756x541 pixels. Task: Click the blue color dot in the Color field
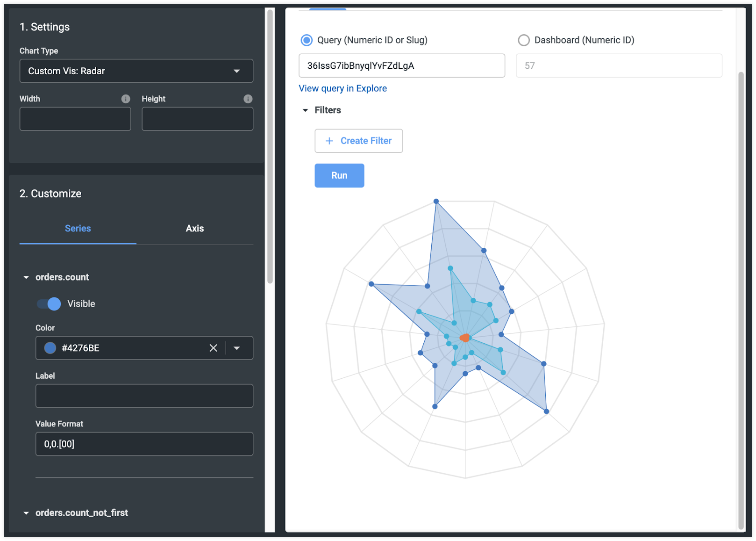click(50, 347)
